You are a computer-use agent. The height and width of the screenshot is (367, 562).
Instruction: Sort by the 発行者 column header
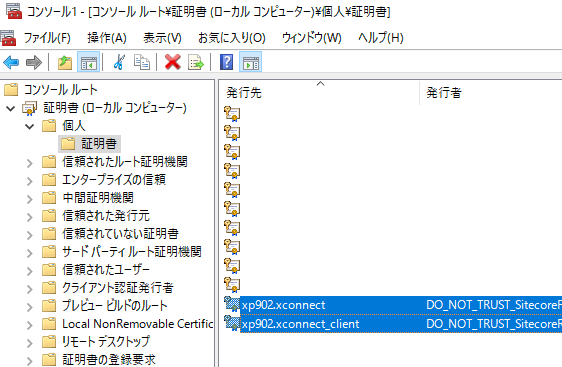tap(491, 93)
